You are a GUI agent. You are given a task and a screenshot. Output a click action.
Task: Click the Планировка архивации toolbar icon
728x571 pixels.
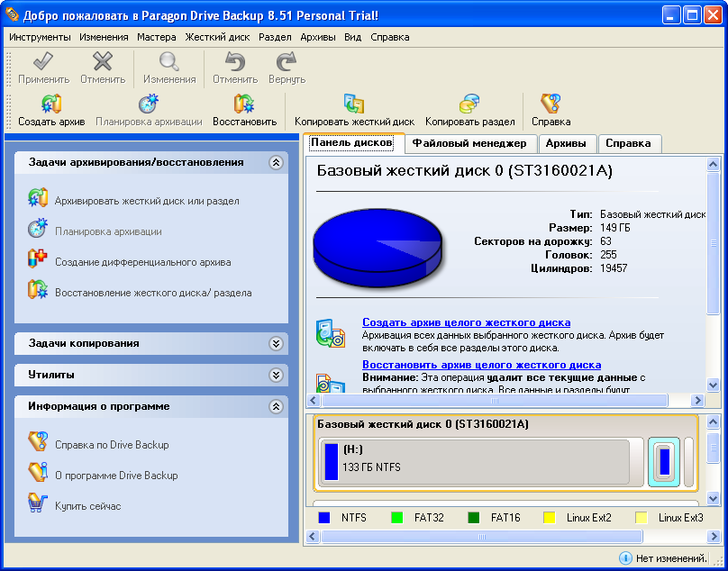coord(149,104)
